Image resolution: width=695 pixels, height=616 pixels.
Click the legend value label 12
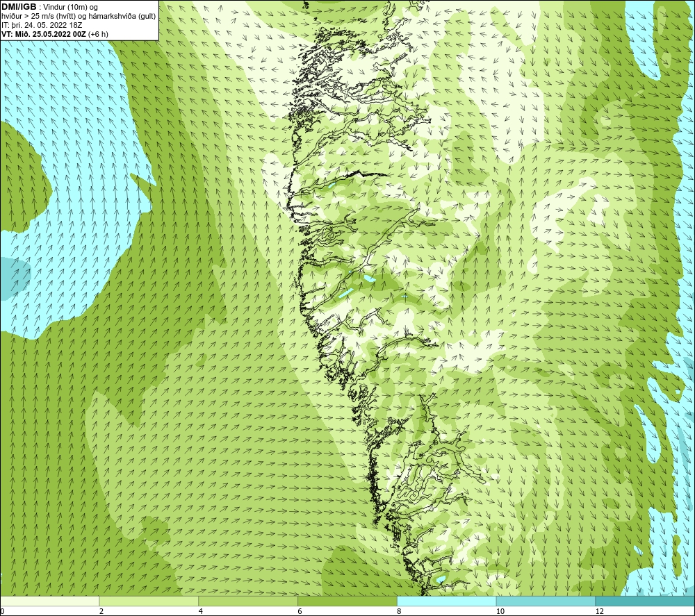pyautogui.click(x=599, y=611)
